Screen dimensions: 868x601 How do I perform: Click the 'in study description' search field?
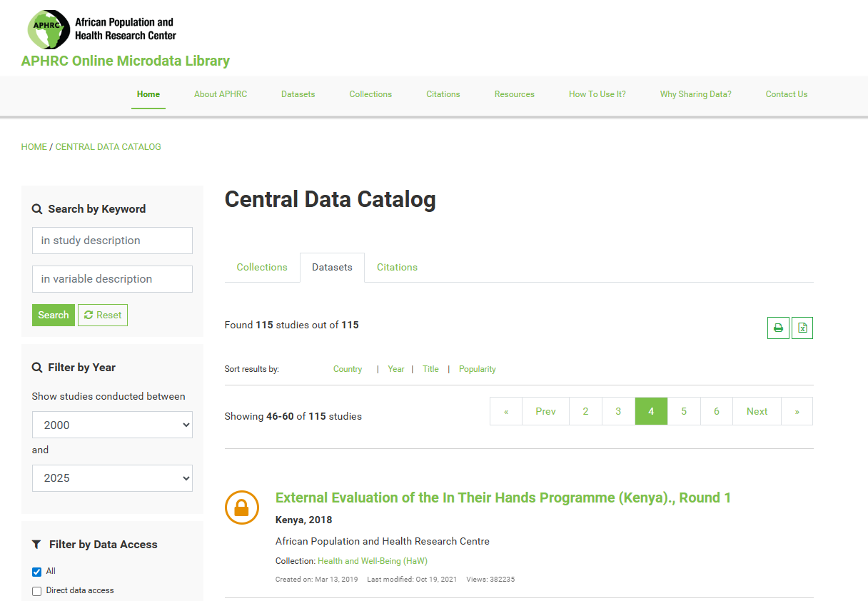coord(112,241)
